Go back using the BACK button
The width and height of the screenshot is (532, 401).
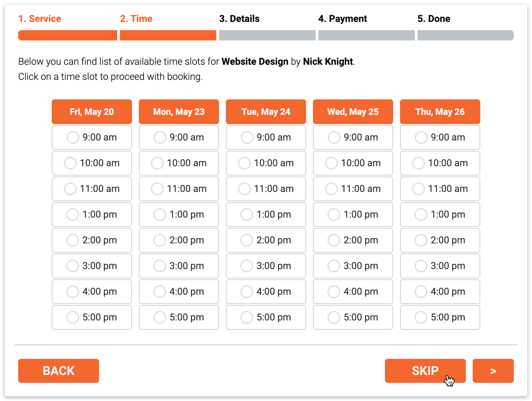58,370
